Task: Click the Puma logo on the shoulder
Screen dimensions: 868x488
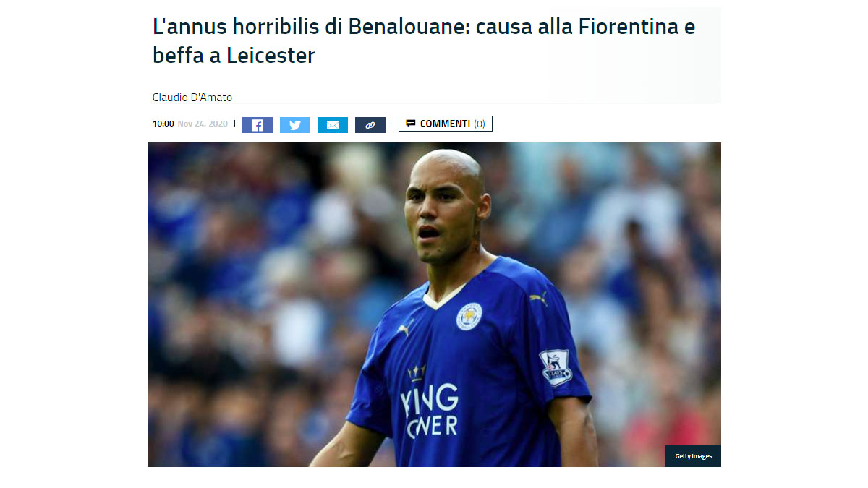Action: pyautogui.click(x=538, y=297)
